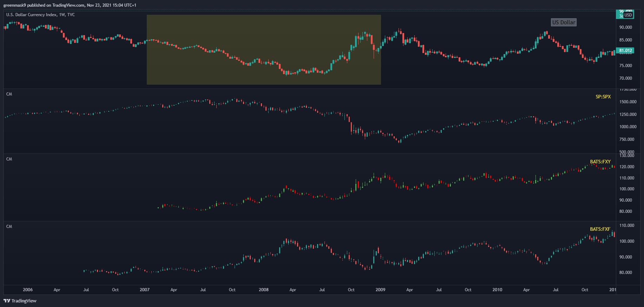Click the CM indicator label in the FXF pane

pyautogui.click(x=9, y=227)
